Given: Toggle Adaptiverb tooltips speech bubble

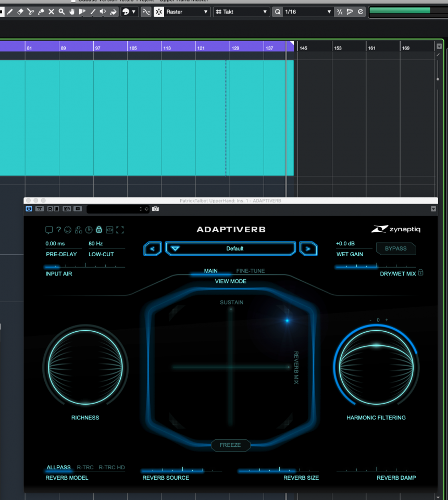Looking at the screenshot, I should (x=49, y=230).
